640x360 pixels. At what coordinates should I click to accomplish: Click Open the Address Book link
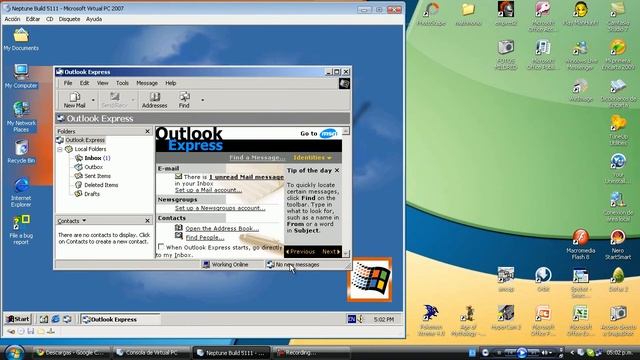point(222,229)
